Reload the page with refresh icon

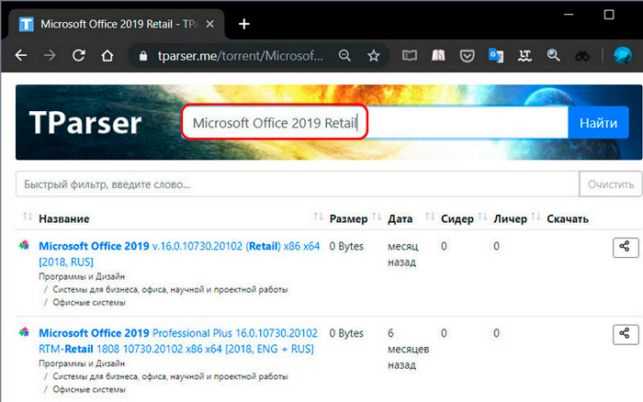78,55
